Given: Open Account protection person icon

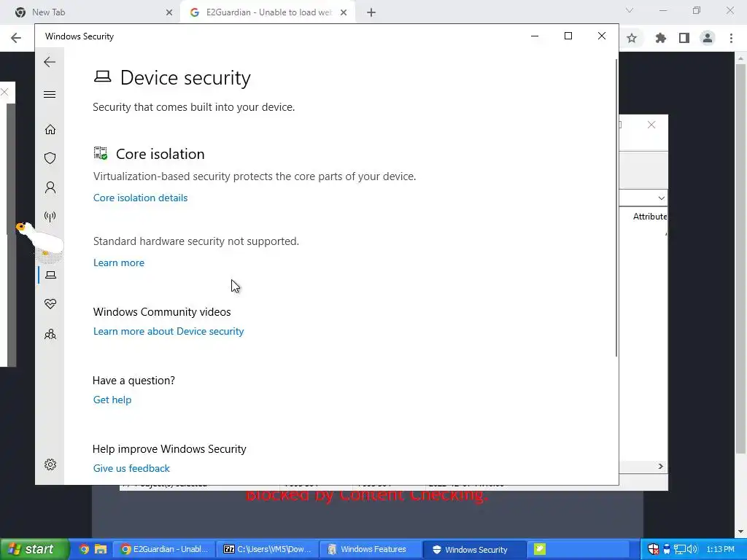Looking at the screenshot, I should click(50, 187).
